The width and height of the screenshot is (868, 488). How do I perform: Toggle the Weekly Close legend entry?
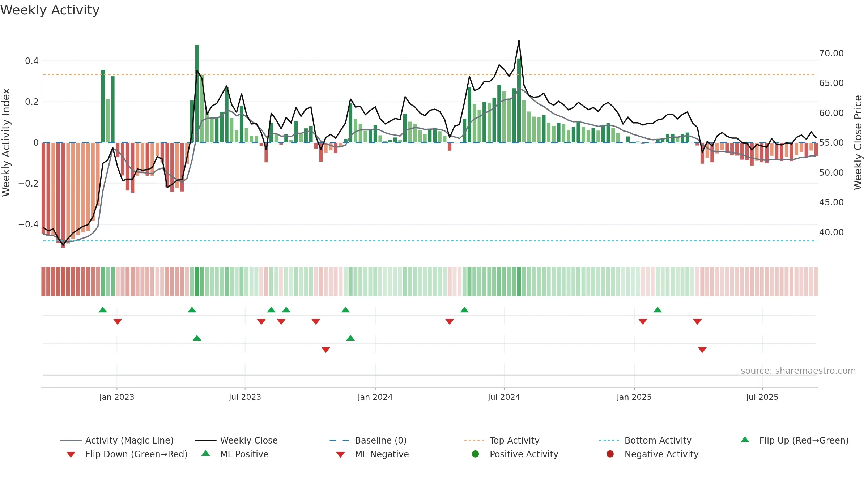click(x=236, y=440)
